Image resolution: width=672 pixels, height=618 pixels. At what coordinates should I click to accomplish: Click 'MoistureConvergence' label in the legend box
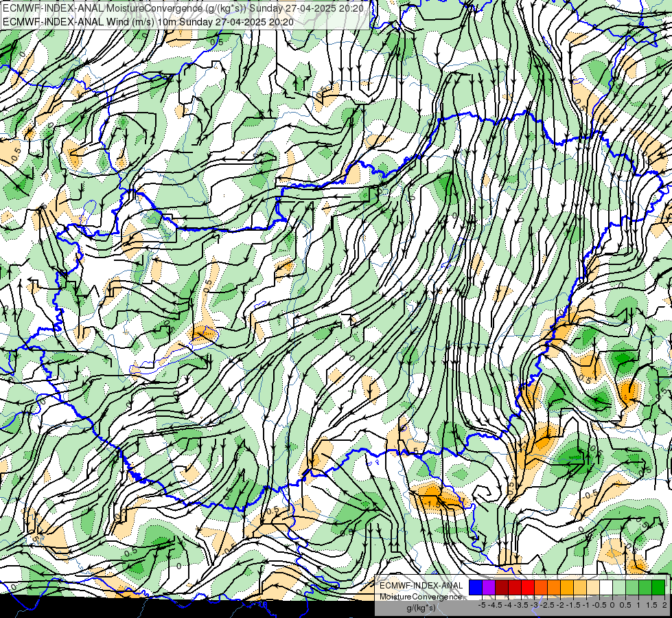pyautogui.click(x=421, y=597)
